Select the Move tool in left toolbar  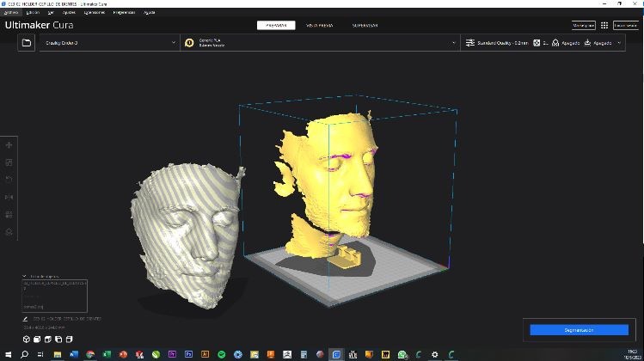[9, 145]
